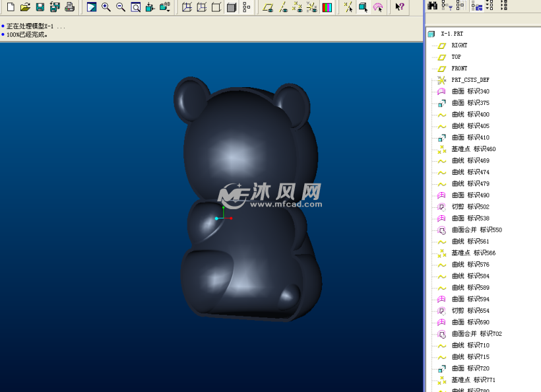Switch display to No Hidden mode
The height and width of the screenshot is (392, 541).
tap(216, 7)
